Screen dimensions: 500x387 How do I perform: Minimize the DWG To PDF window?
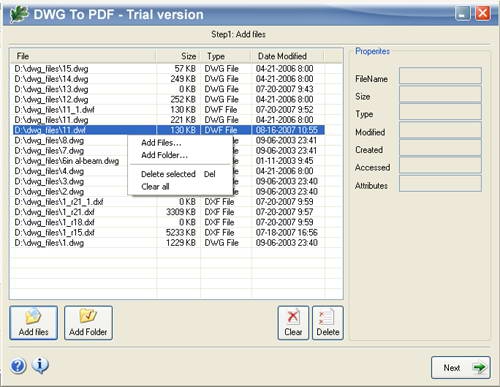[x=462, y=14]
